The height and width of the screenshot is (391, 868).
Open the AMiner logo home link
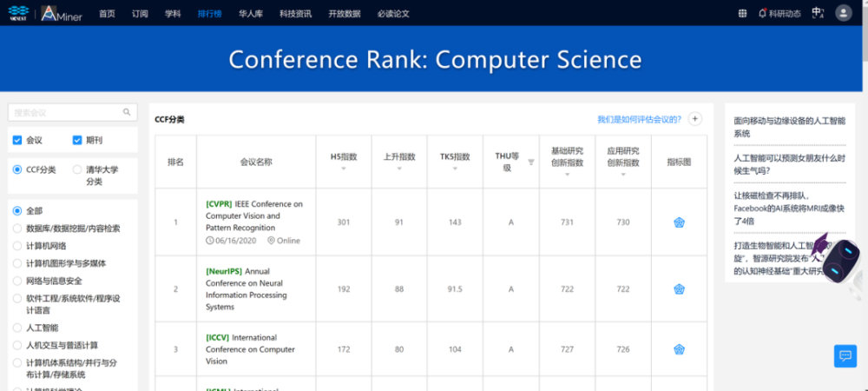coord(62,13)
